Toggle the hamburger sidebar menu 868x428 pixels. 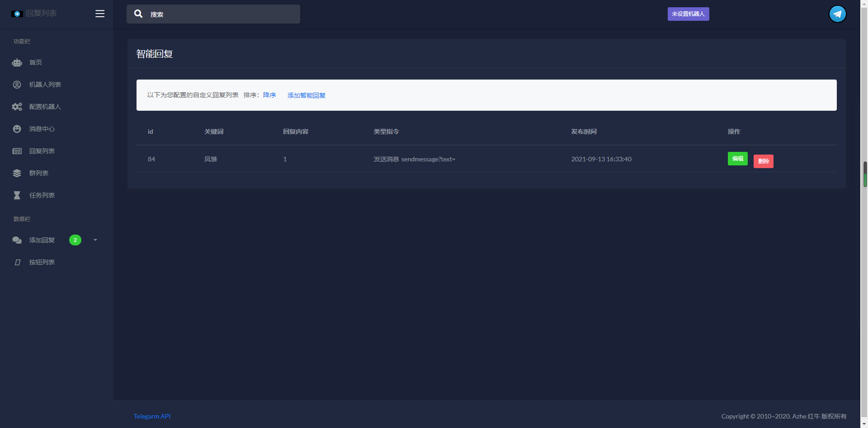100,14
